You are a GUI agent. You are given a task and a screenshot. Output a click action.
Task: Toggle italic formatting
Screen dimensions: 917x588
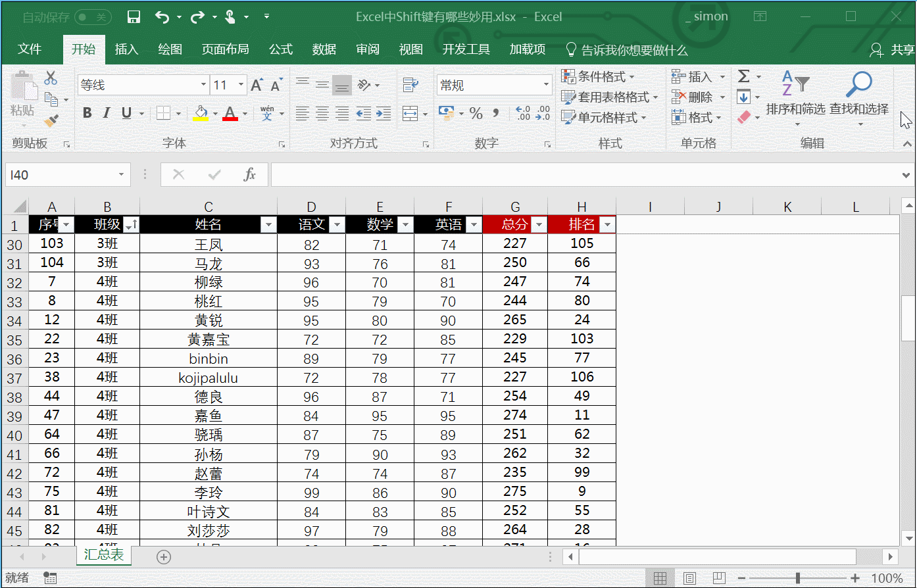[106, 113]
